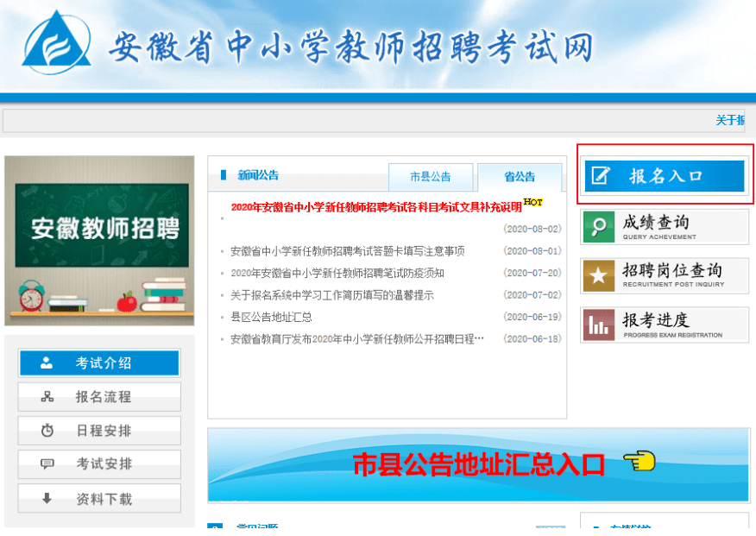Open the 报名入口 registration button

tap(665, 176)
